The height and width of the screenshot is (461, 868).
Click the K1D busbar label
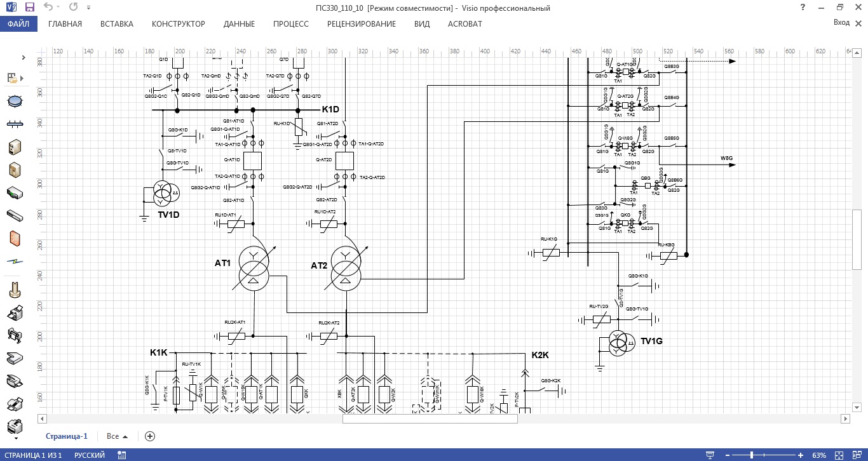[330, 110]
